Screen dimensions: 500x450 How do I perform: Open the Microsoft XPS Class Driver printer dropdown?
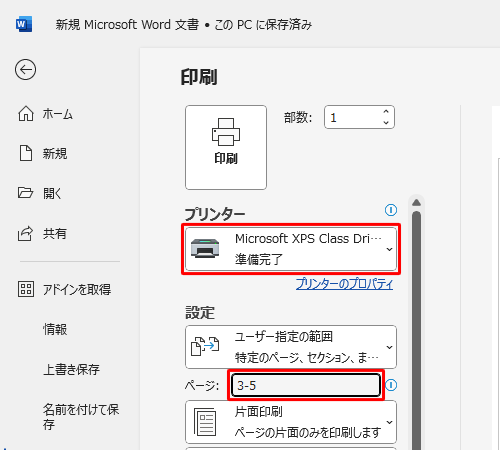[x=291, y=249]
